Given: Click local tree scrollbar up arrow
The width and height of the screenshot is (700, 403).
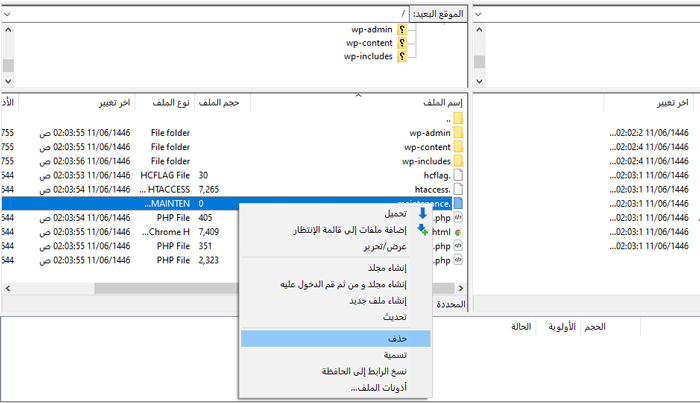Looking at the screenshot, I should click(x=479, y=30).
